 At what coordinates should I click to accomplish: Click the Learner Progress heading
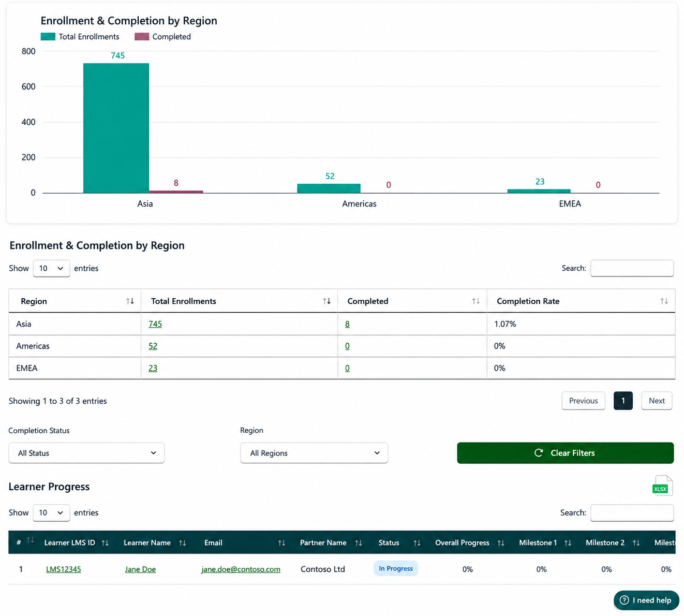[x=49, y=487]
